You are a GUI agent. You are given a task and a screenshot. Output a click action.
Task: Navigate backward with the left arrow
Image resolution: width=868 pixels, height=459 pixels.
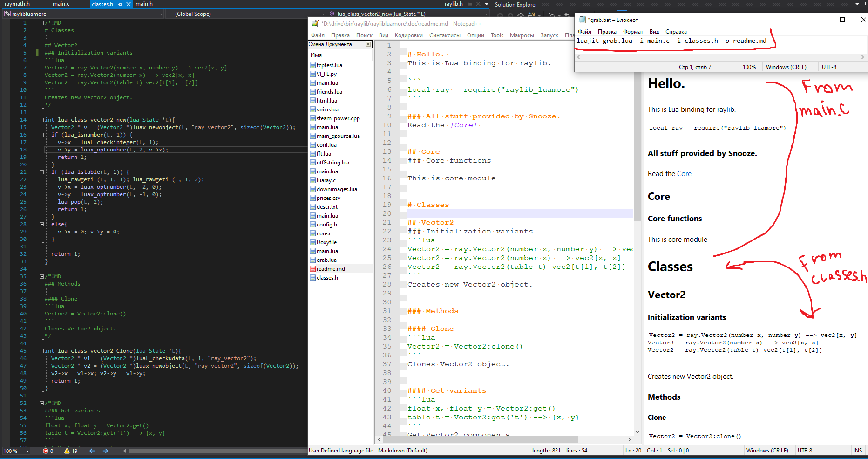coord(92,451)
